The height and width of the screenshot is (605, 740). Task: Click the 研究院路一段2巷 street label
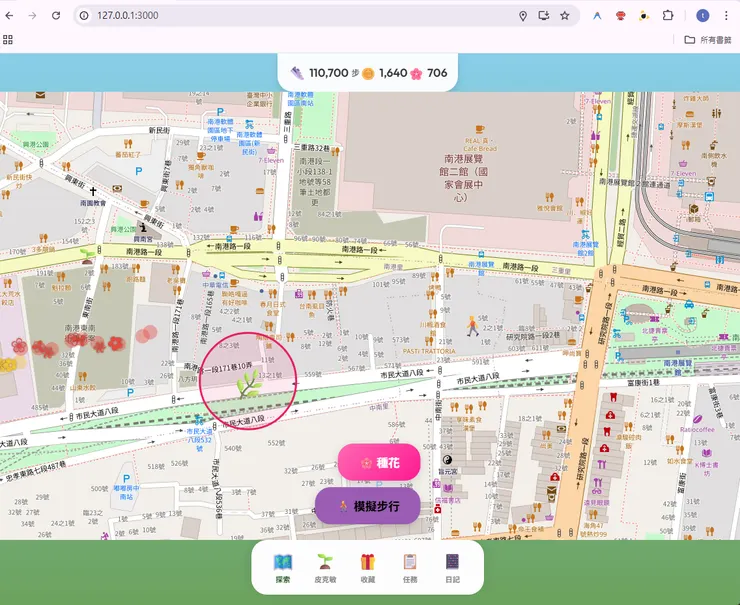coord(533,336)
